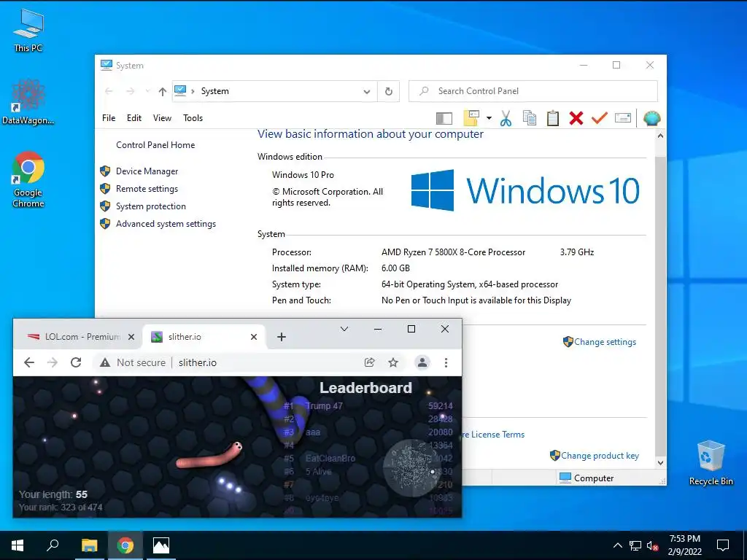Click the slither.io URL in address bar
Viewport: 747px width, 560px height.
click(198, 362)
